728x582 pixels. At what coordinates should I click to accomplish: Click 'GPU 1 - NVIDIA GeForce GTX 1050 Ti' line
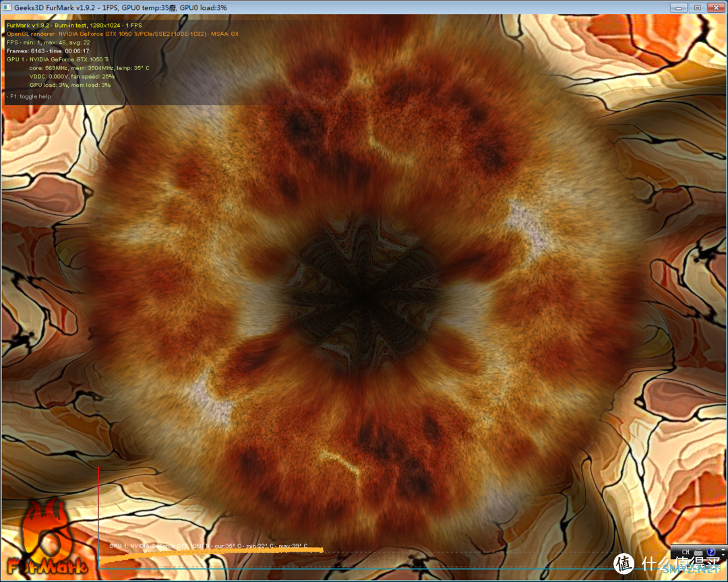coord(57,59)
